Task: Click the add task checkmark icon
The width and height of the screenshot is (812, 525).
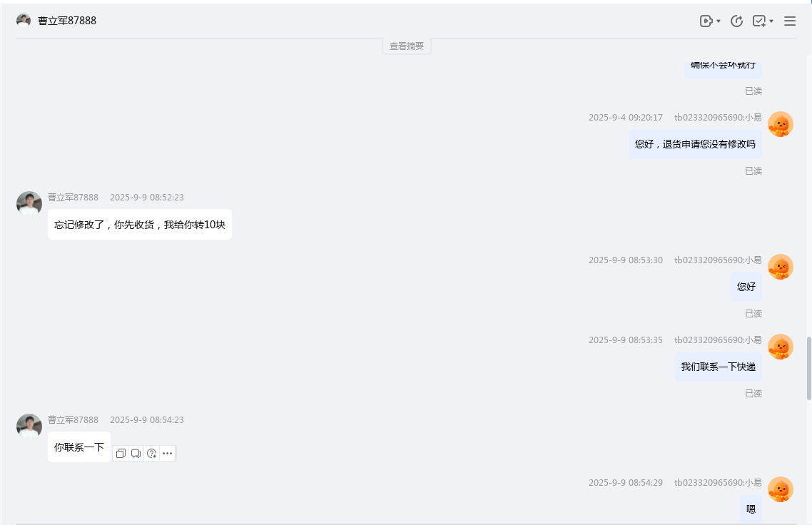Action: 759,21
